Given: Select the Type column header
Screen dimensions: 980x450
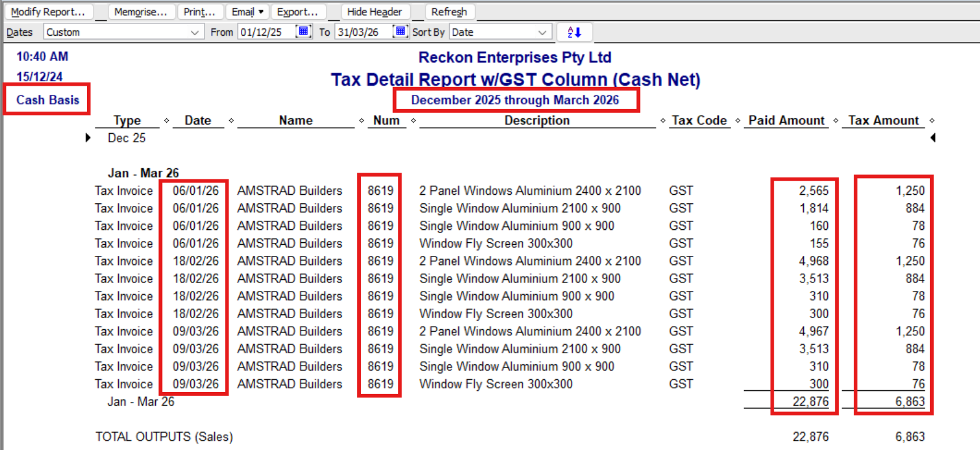Looking at the screenshot, I should 128,120.
